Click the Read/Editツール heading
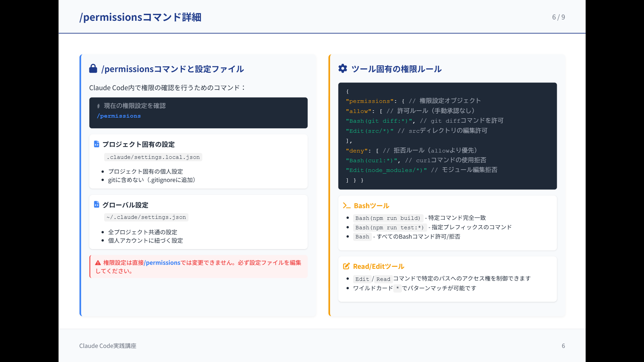Viewport: 644px width, 362px height. (378, 266)
